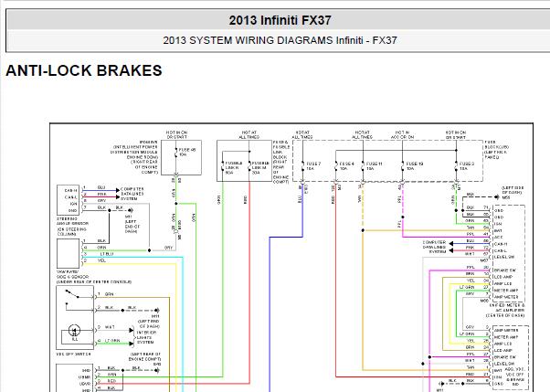Click the "UNIFIED METER & A/C AMPLIFIER" label
Image resolution: width=550 pixels, height=392 pixels.
[x=506, y=308]
